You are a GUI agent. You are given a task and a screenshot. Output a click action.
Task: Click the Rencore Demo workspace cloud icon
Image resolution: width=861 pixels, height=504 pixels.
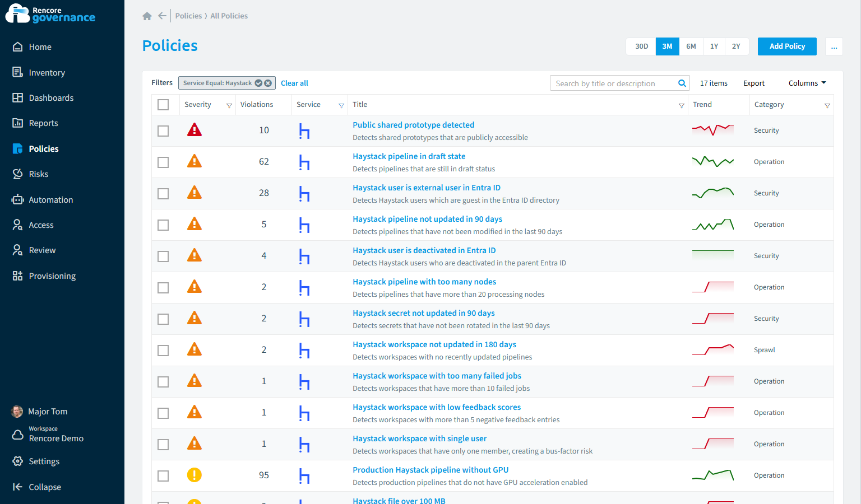click(x=18, y=435)
